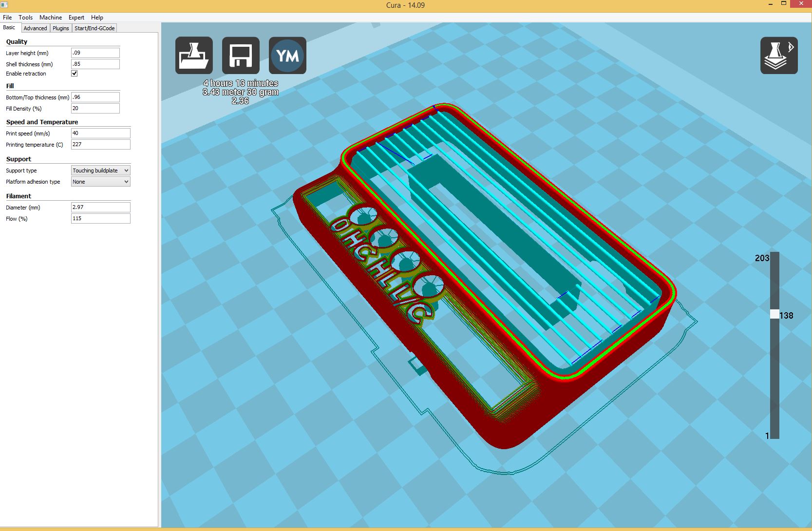
Task: Switch to the Basic tab
Action: (x=9, y=28)
